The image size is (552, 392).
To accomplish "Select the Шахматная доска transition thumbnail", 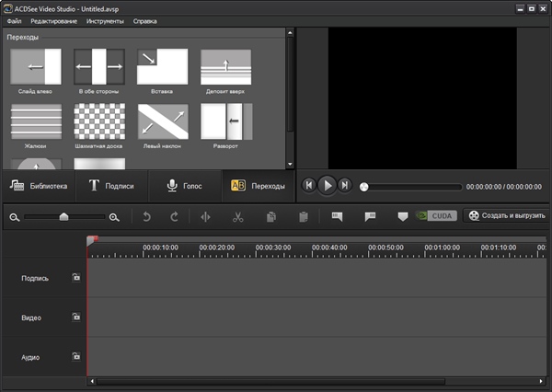I will click(x=99, y=121).
